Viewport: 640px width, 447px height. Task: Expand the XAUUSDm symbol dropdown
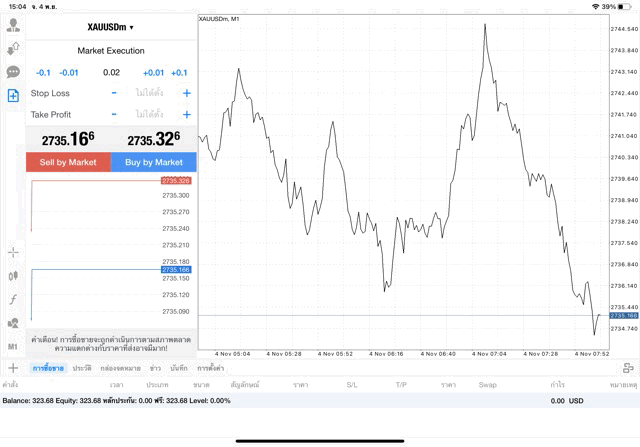tap(111, 27)
